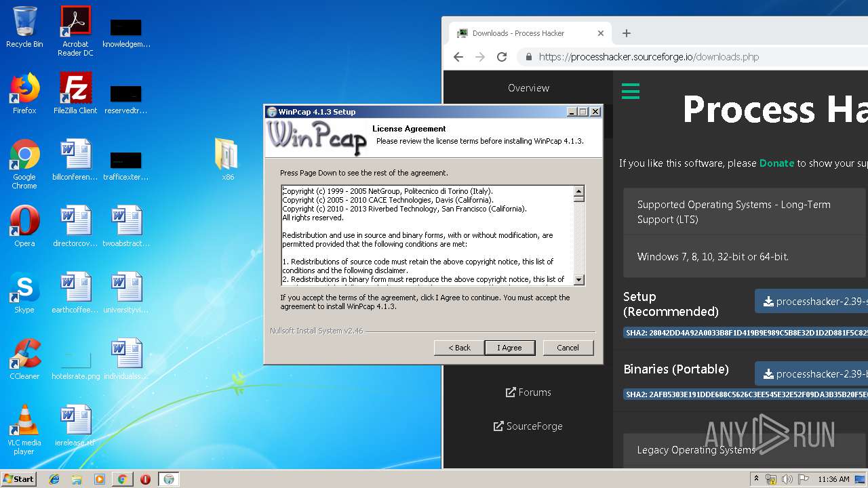The height and width of the screenshot is (488, 868).
Task: Click Action Center flag tray icon
Action: [803, 479]
